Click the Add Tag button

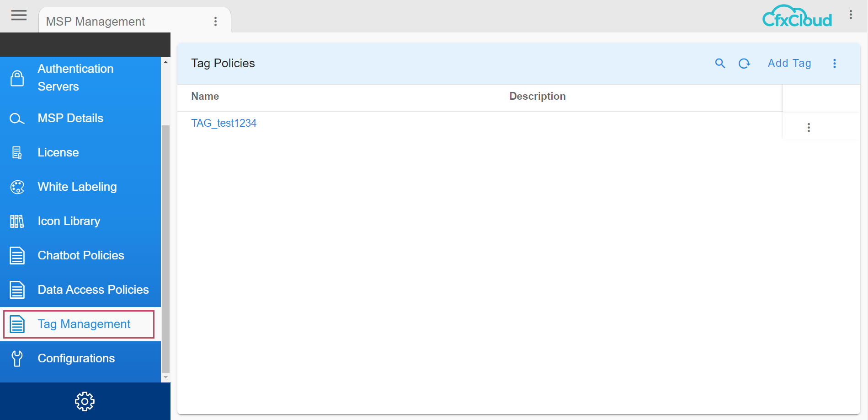789,64
